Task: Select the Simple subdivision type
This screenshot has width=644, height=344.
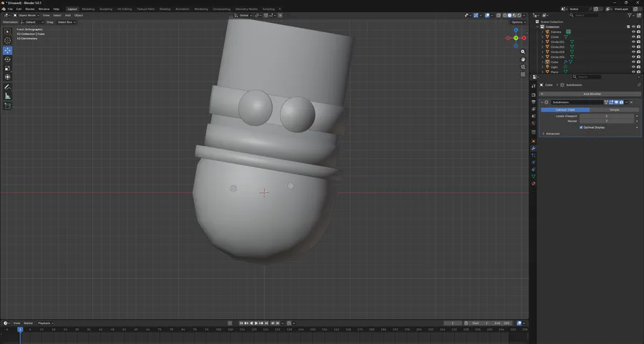Action: click(615, 109)
